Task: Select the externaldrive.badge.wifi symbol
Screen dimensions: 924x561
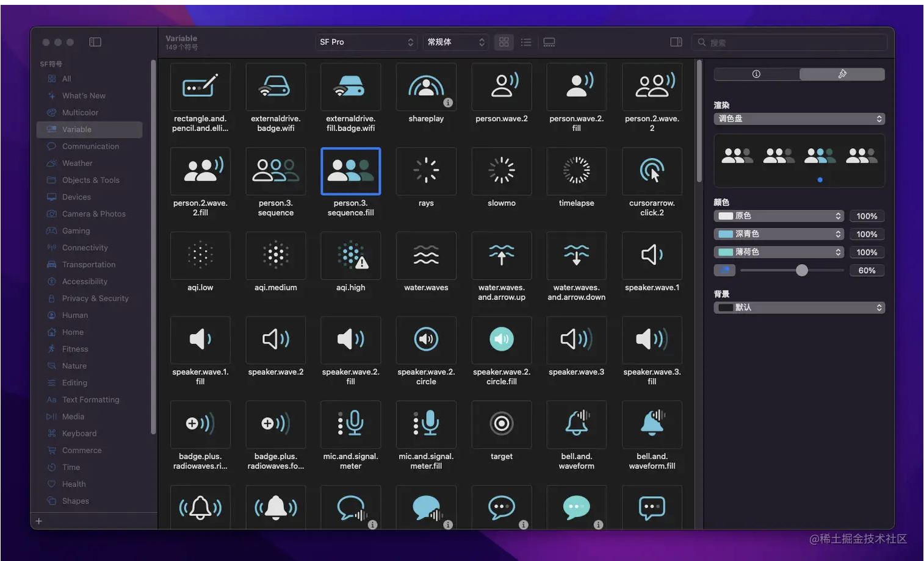Action: click(276, 87)
